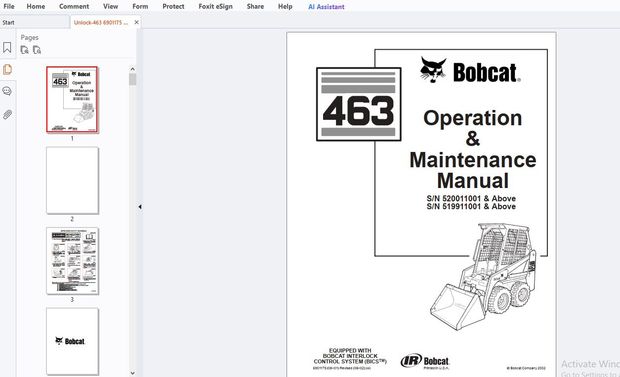Switch to the Start document tab
This screenshot has width=620, height=377.
[34, 23]
